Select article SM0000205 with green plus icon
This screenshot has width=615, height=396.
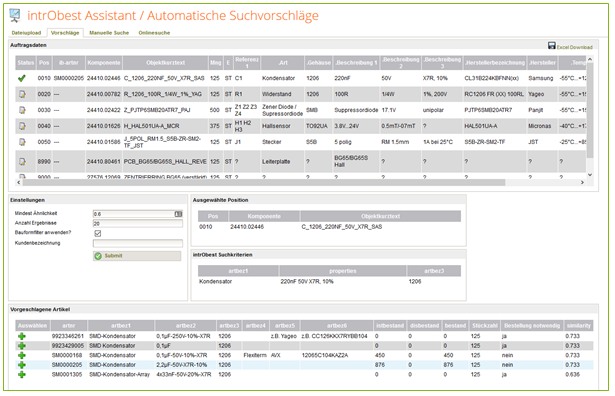pos(22,365)
